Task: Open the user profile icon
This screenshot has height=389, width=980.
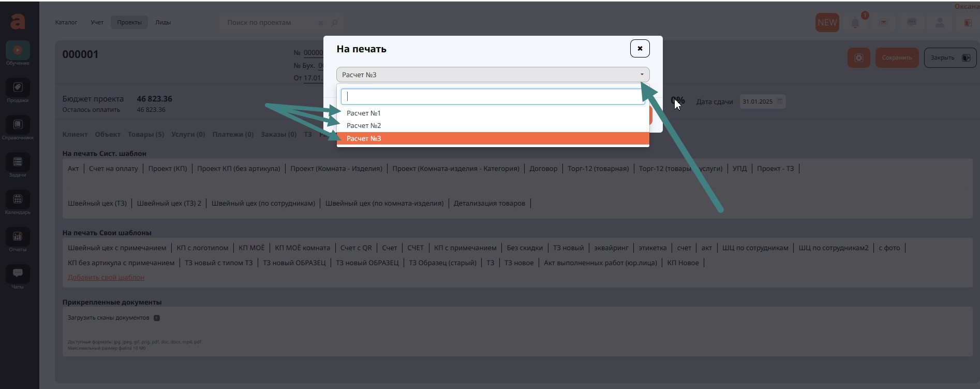Action: point(940,23)
